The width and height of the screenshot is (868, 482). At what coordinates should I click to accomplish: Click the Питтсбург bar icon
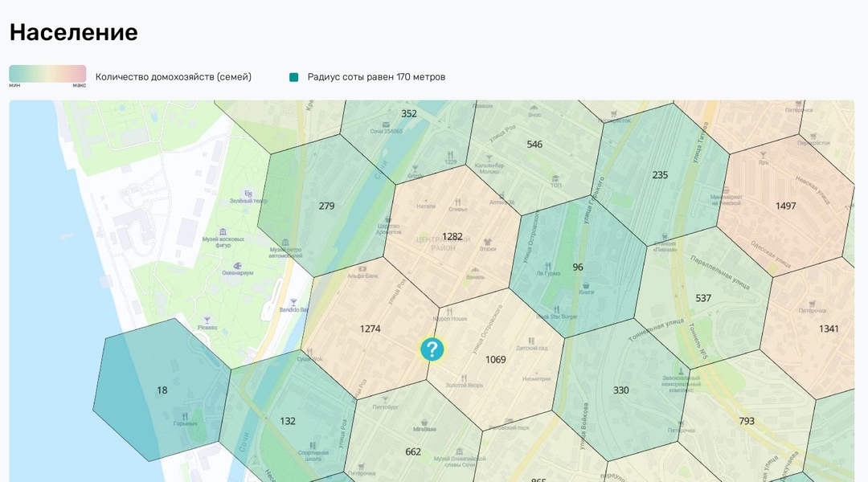(385, 399)
